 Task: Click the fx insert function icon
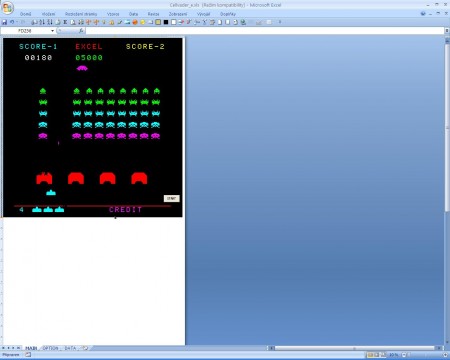click(x=81, y=31)
